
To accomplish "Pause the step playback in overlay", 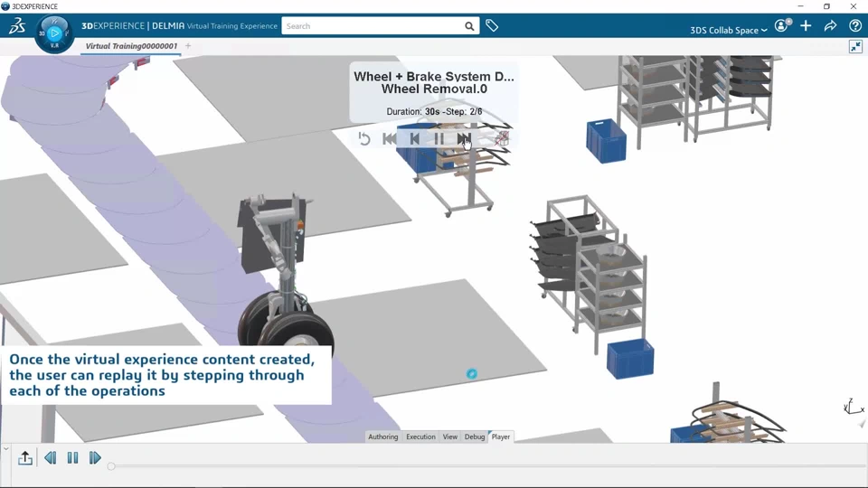I will (x=439, y=139).
